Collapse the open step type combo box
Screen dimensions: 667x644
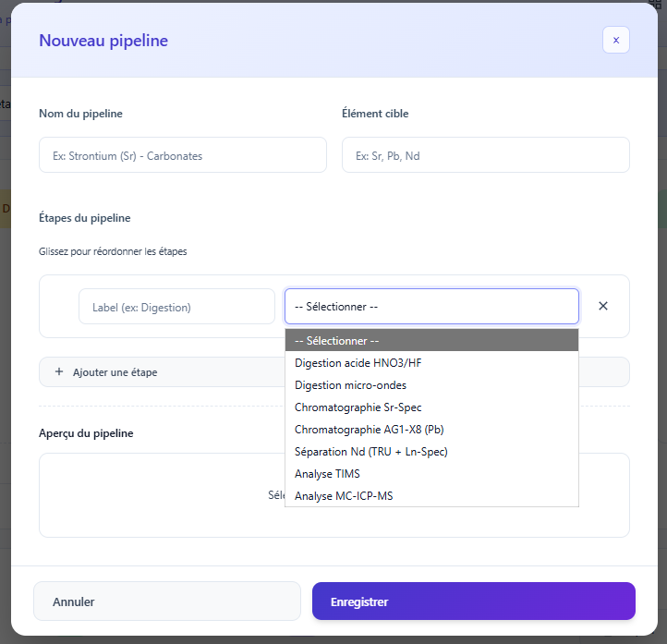coord(431,307)
